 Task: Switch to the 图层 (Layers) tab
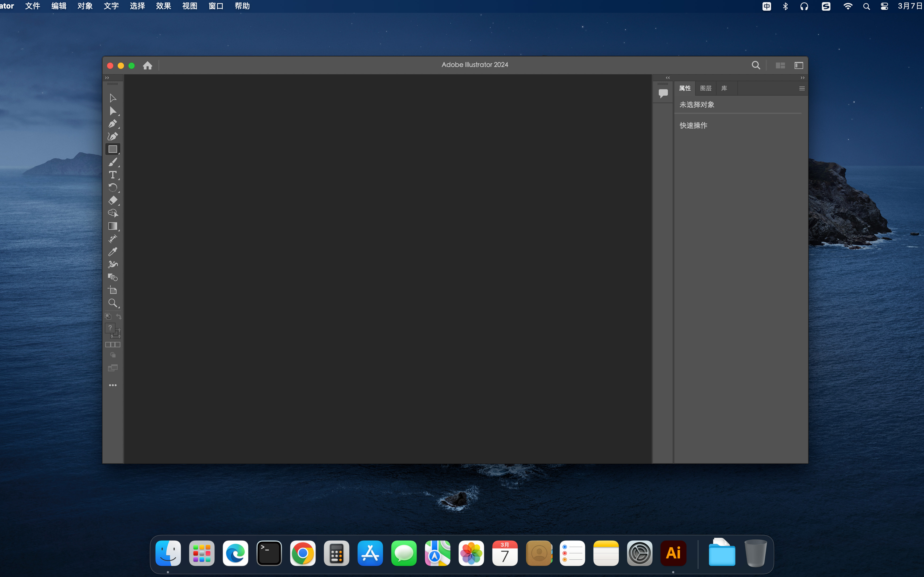705,88
